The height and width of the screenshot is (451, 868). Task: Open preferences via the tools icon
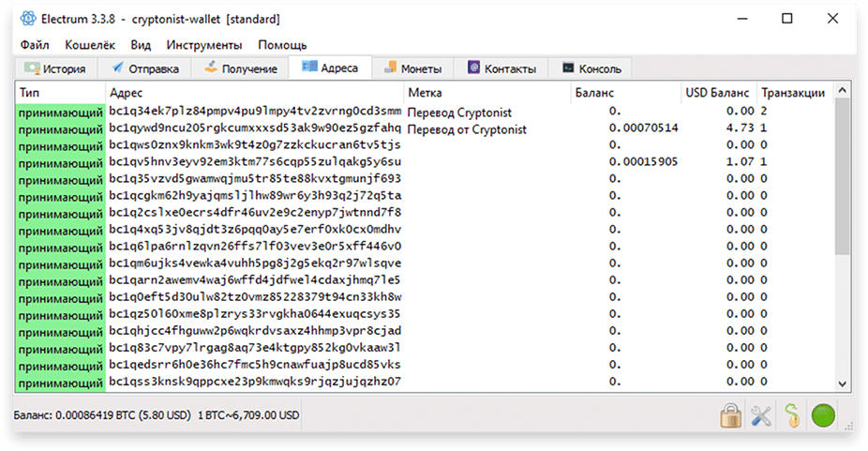pyautogui.click(x=761, y=415)
